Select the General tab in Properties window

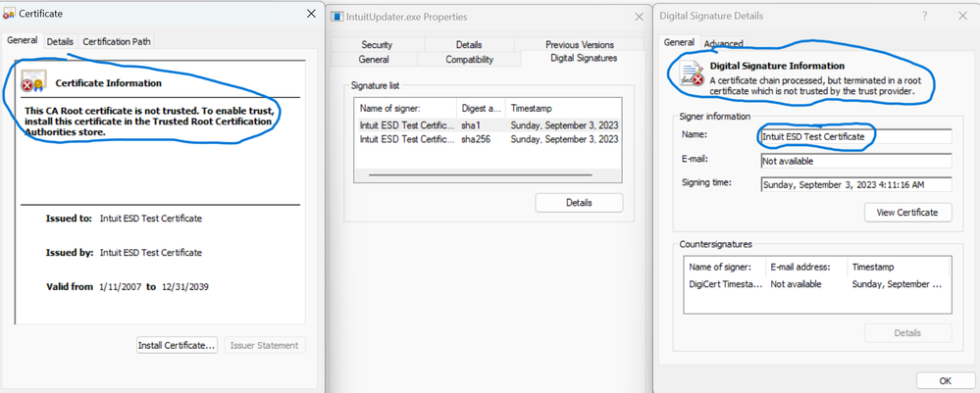pos(374,60)
